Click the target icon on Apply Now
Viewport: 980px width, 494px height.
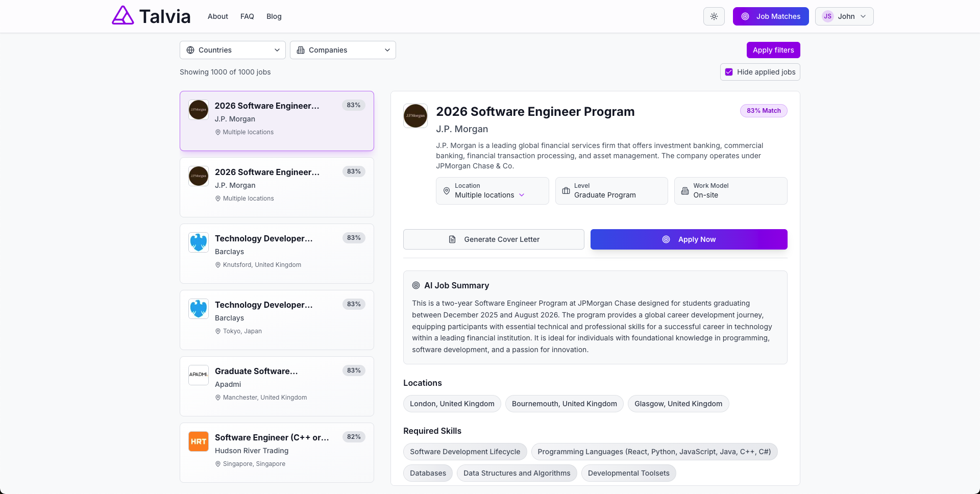click(x=666, y=239)
